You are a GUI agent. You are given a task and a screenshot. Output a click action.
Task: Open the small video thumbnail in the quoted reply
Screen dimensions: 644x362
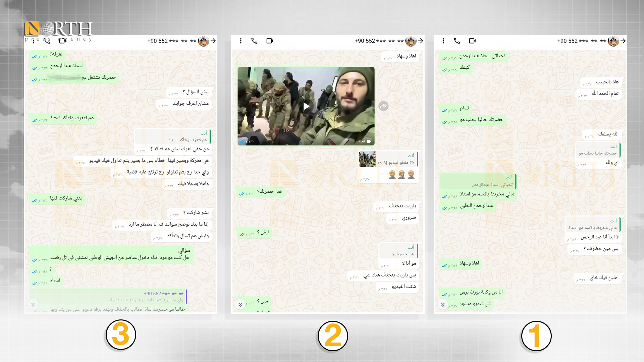[367, 159]
